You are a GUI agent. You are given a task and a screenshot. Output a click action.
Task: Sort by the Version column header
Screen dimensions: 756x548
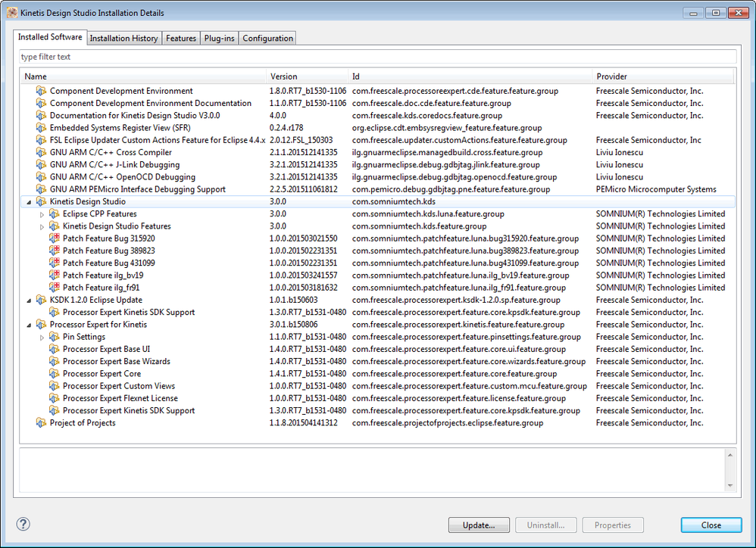click(x=307, y=76)
